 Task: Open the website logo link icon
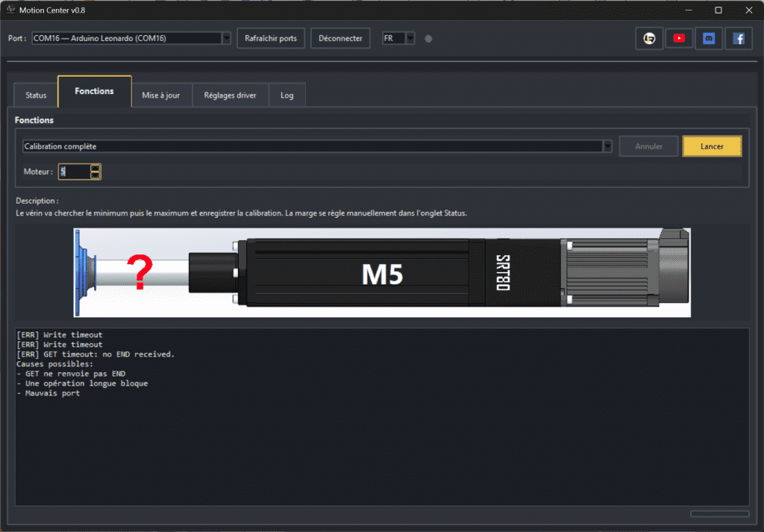649,39
